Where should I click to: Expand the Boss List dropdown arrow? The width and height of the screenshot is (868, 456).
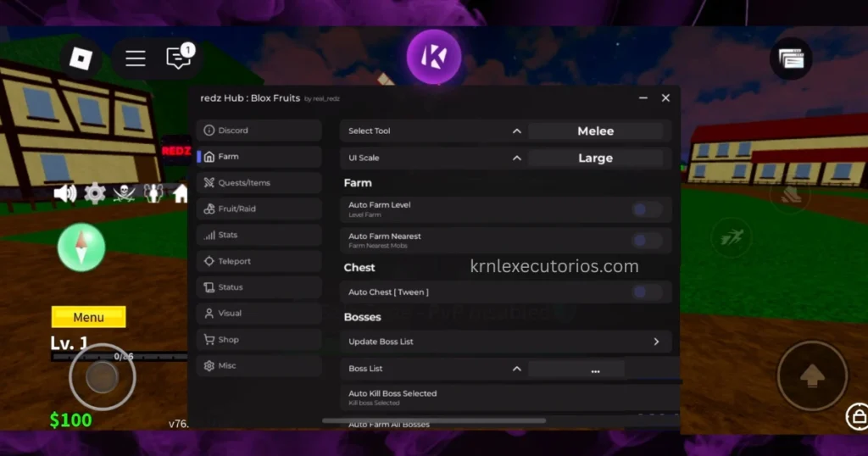pos(516,369)
